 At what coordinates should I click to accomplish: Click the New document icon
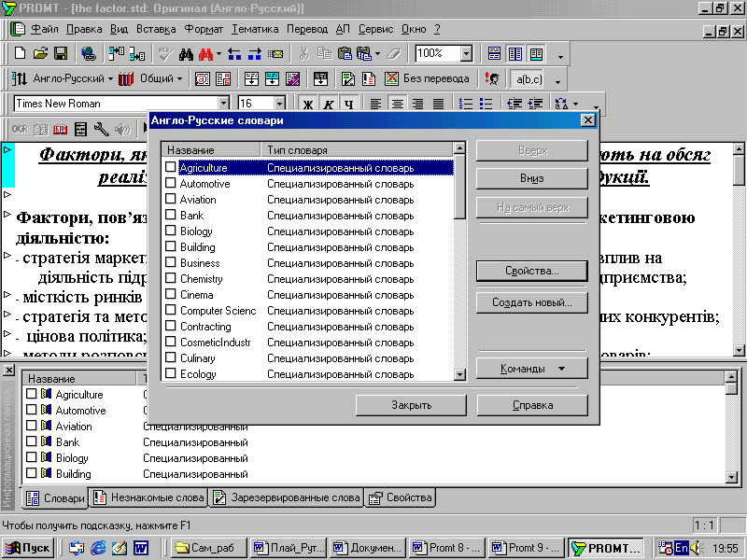pyautogui.click(x=20, y=53)
